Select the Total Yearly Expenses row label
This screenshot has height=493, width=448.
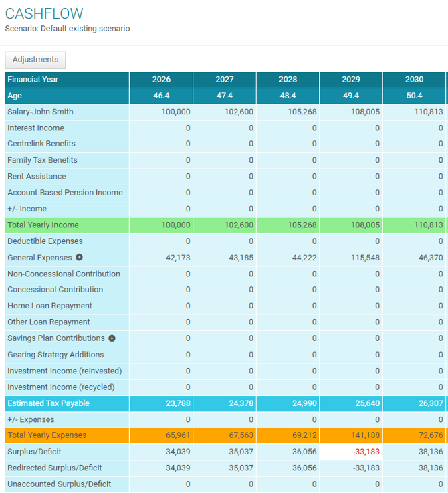click(x=47, y=435)
